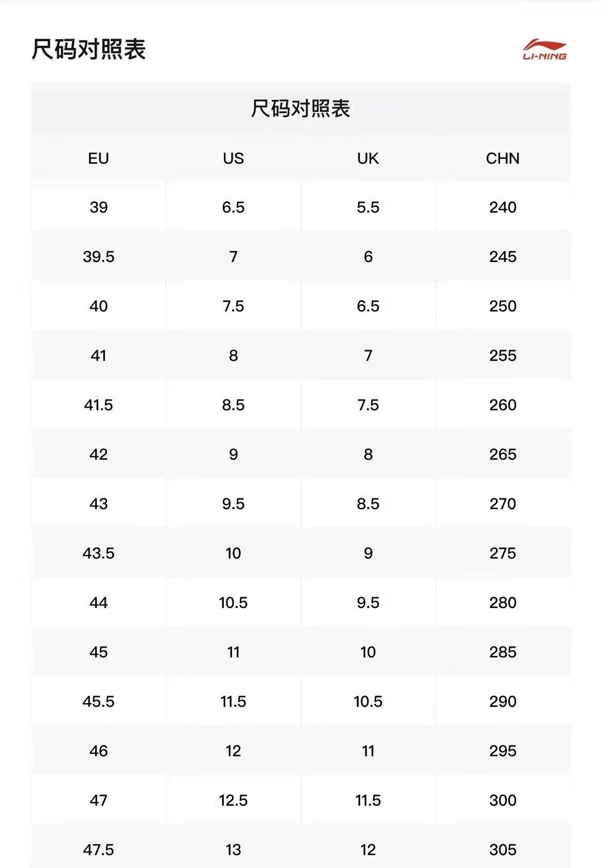
Task: Click the EU size 43.5 cell
Action: [x=98, y=553]
